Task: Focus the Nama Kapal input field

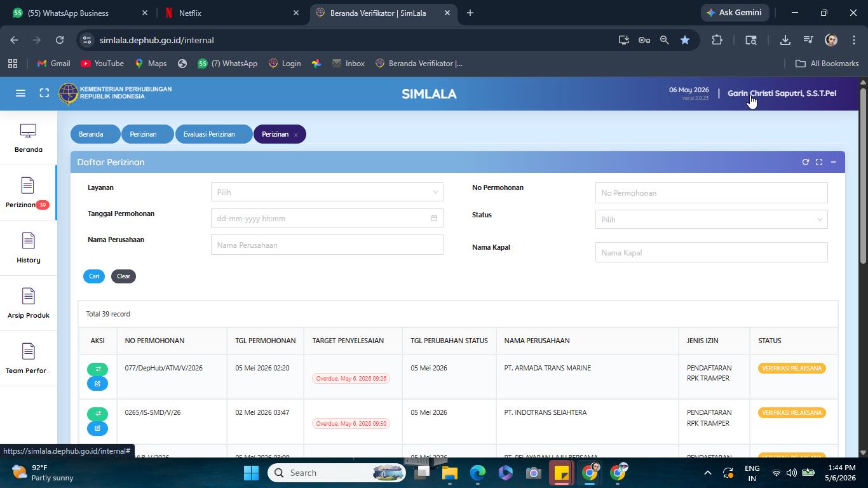Action: (x=711, y=252)
